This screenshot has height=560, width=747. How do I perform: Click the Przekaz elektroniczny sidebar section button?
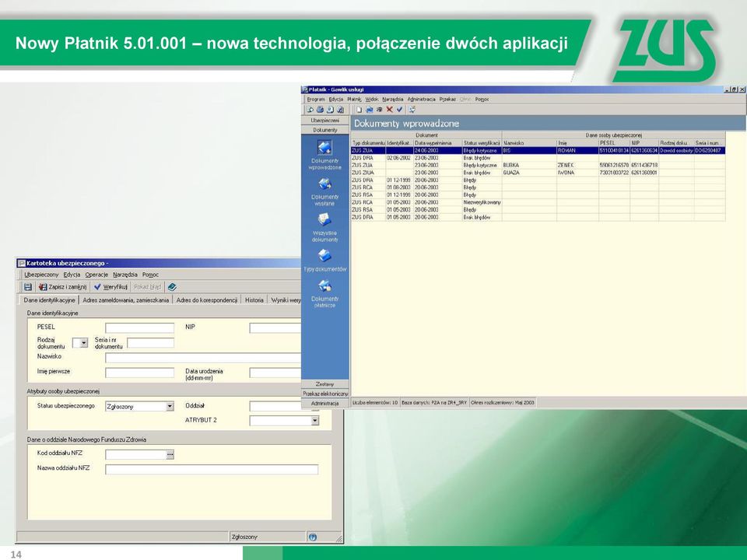tap(325, 394)
